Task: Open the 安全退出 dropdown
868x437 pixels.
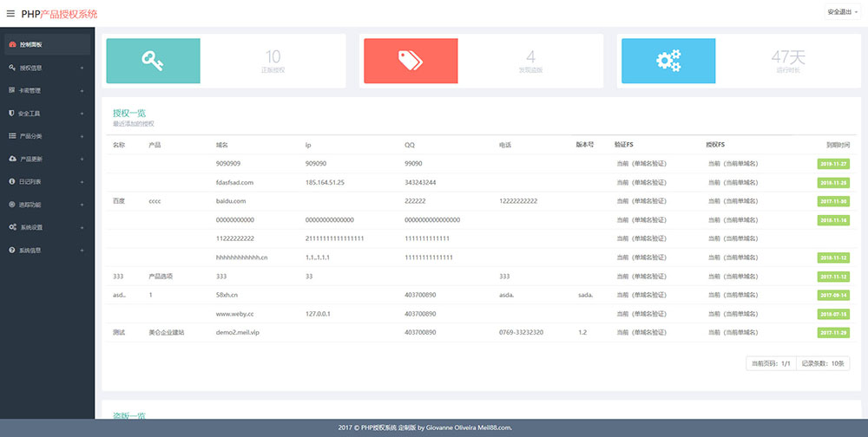Action: click(x=843, y=11)
